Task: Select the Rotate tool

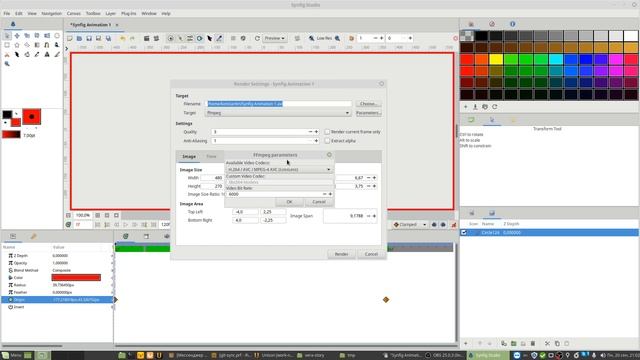Action: (x=37, y=36)
